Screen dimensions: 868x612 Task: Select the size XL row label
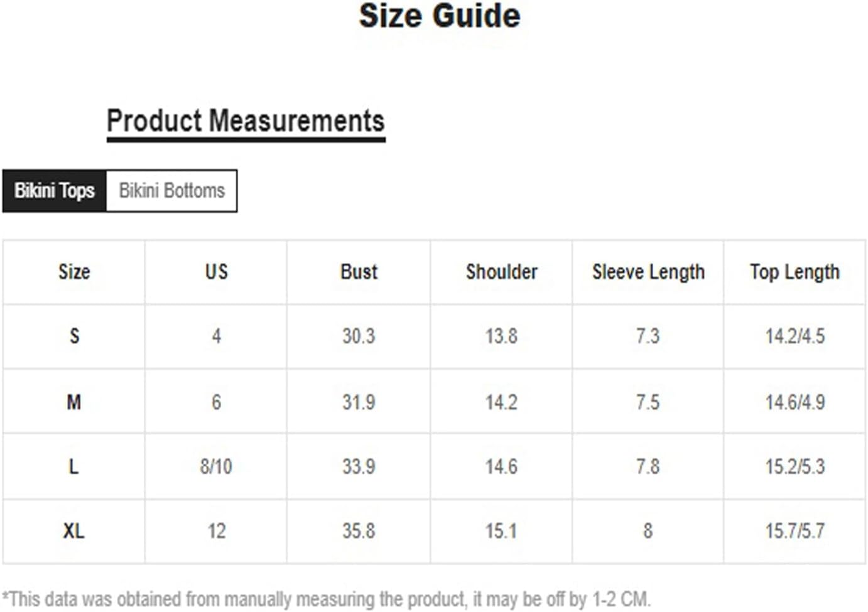point(74,531)
